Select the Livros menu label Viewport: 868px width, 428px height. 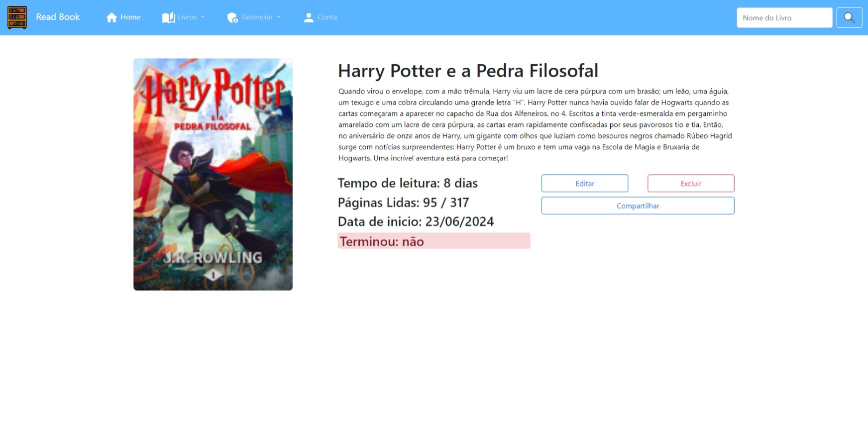point(187,17)
